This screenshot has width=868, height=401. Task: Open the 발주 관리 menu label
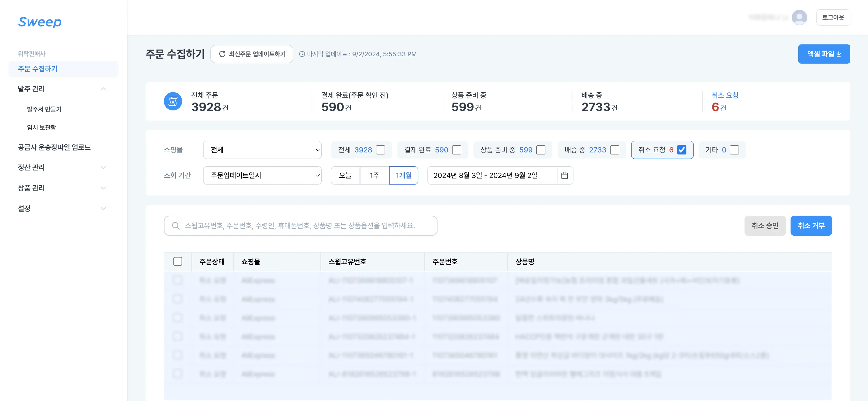click(31, 89)
